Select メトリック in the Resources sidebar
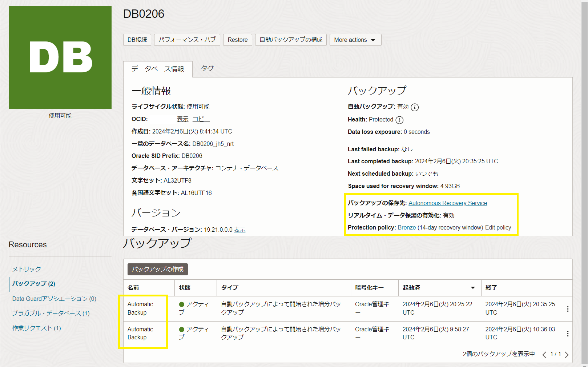Viewport: 588px width, 367px height. coord(27,269)
